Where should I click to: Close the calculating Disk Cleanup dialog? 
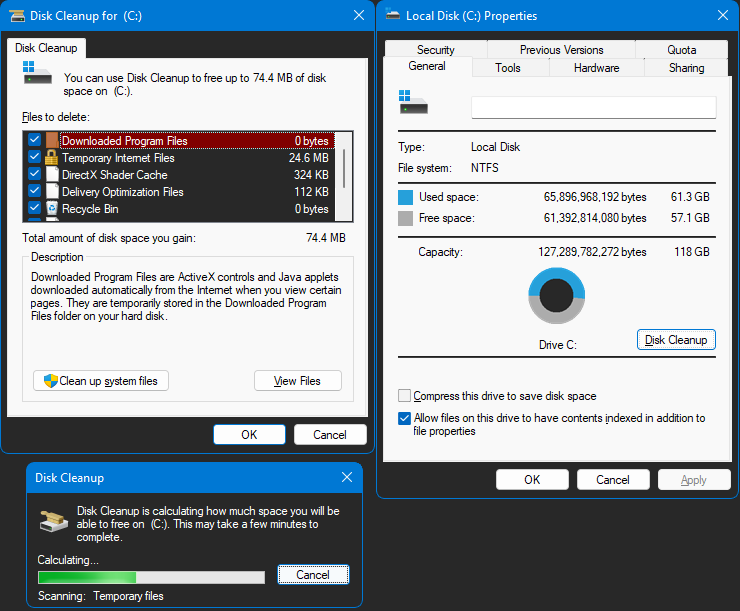tap(347, 477)
